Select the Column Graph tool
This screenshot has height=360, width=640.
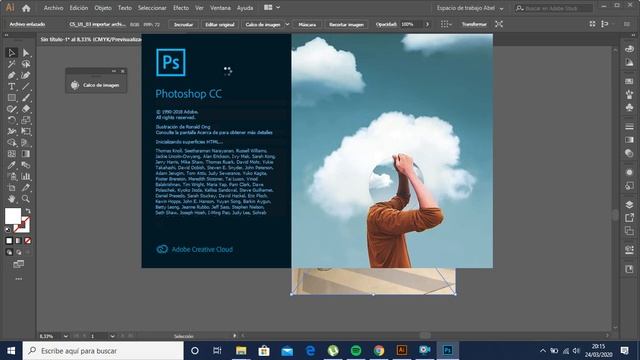coord(26,176)
